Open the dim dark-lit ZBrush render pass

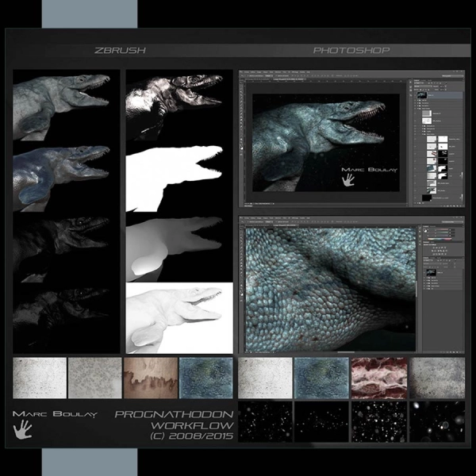click(66, 248)
